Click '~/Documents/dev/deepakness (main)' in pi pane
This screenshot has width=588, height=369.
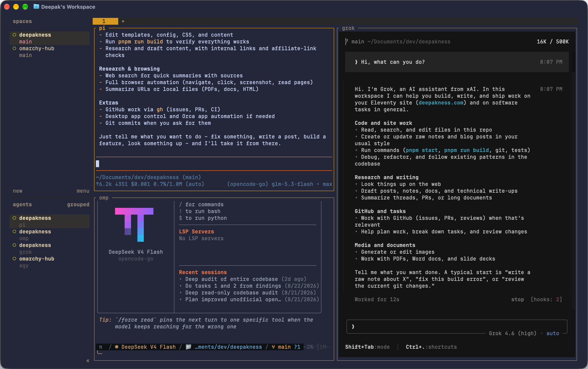point(148,177)
